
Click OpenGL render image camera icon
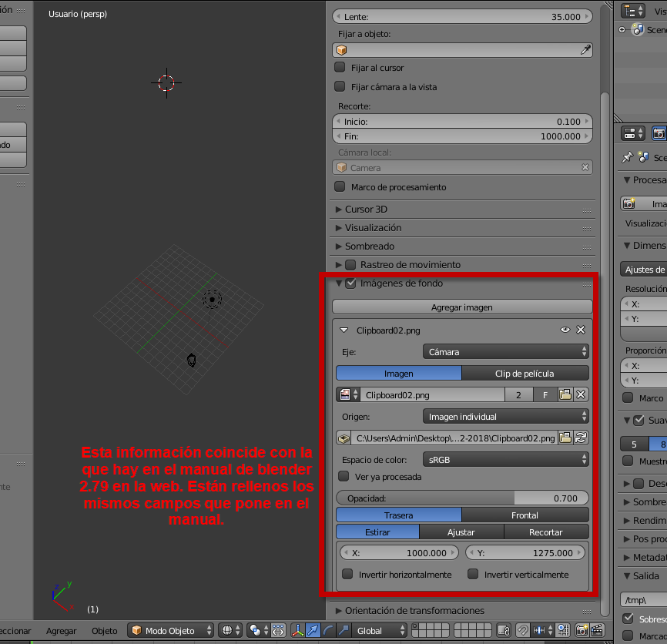pyautogui.click(x=582, y=630)
